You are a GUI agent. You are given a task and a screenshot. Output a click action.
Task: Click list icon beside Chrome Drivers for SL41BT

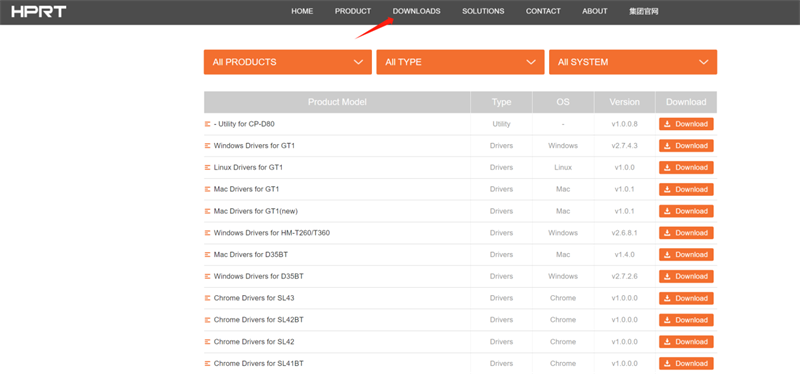[207, 363]
